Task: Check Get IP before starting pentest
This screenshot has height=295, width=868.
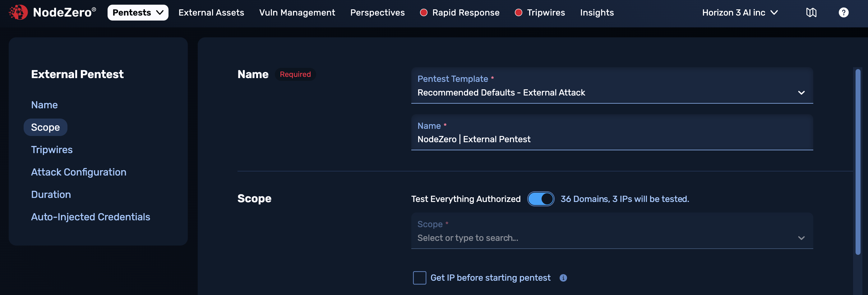Action: [419, 278]
